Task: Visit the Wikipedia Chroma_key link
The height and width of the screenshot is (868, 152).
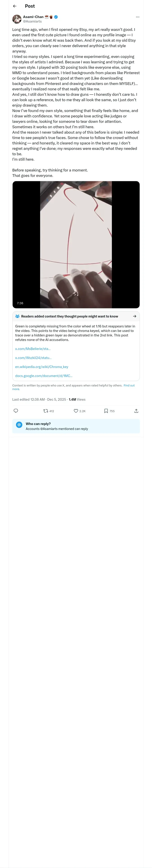Action: pos(41,367)
